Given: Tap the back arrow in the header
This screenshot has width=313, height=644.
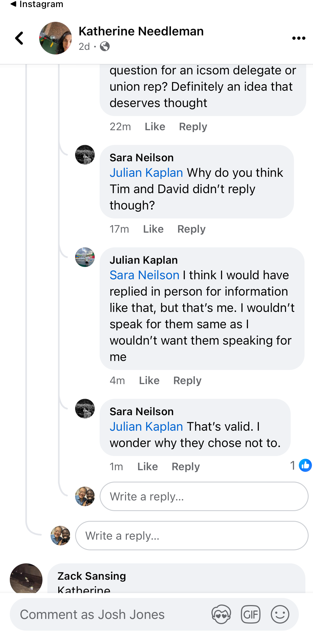Looking at the screenshot, I should tap(19, 38).
